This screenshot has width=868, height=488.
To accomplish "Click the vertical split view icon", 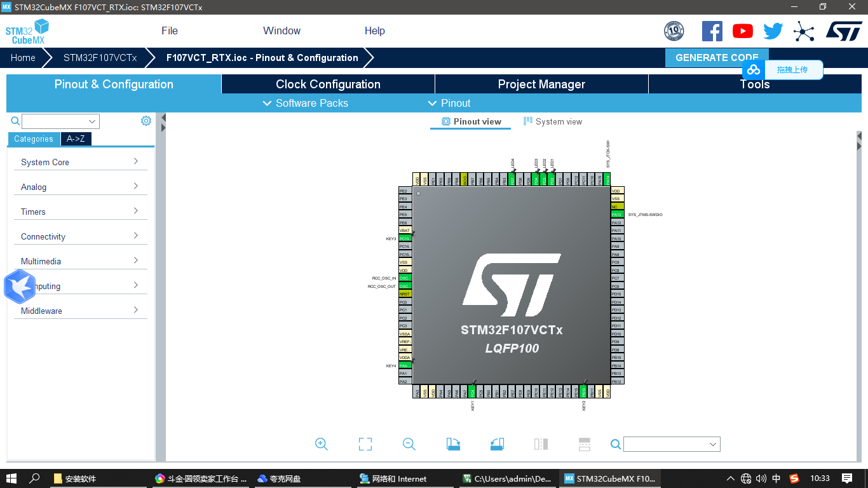I will click(x=541, y=444).
